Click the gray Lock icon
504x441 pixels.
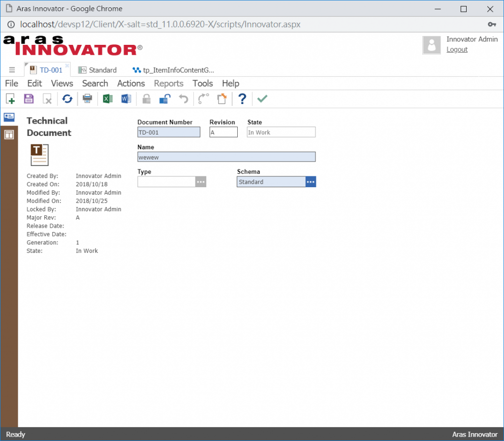[x=147, y=99]
